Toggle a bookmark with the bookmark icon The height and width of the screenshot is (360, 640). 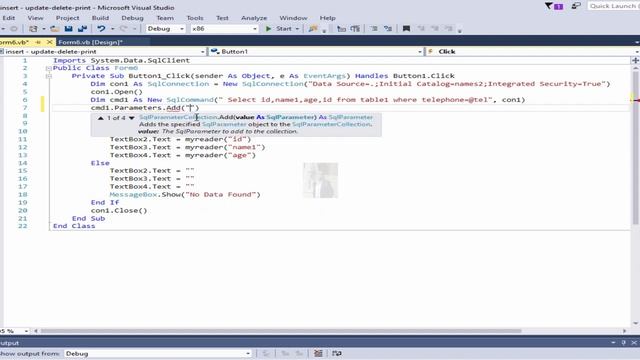click(x=406, y=29)
